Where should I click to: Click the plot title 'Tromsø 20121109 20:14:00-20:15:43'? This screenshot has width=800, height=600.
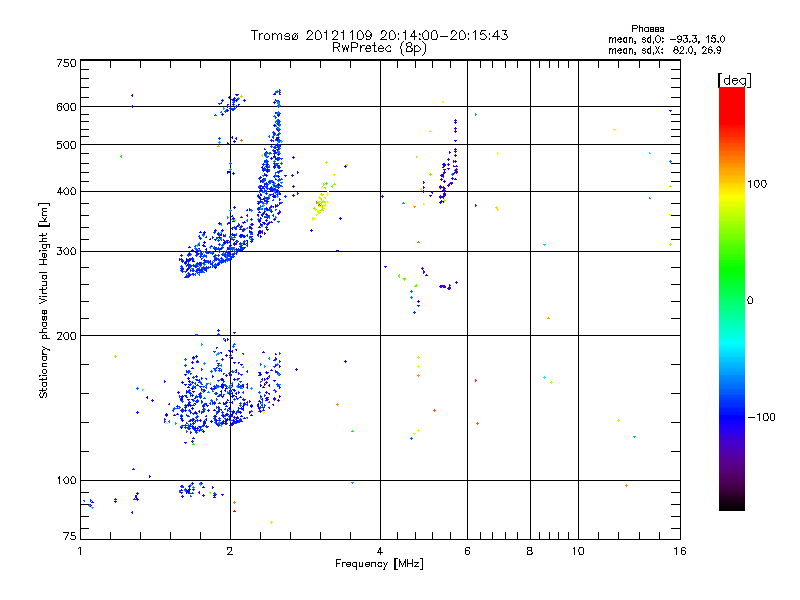(x=379, y=35)
